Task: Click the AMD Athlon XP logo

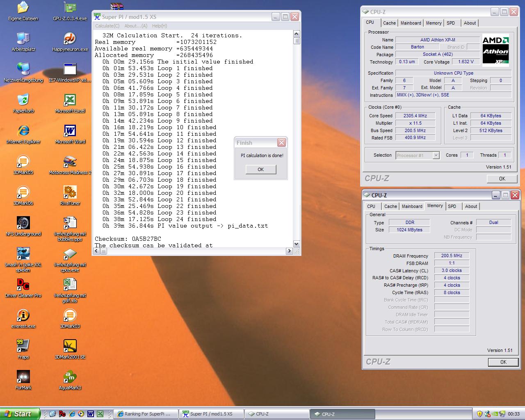Action: [x=495, y=50]
